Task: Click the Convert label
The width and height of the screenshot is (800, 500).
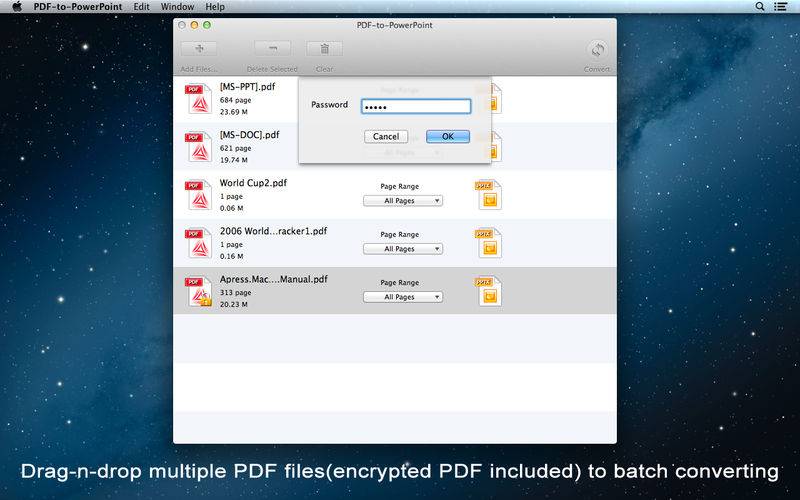Action: tap(597, 69)
